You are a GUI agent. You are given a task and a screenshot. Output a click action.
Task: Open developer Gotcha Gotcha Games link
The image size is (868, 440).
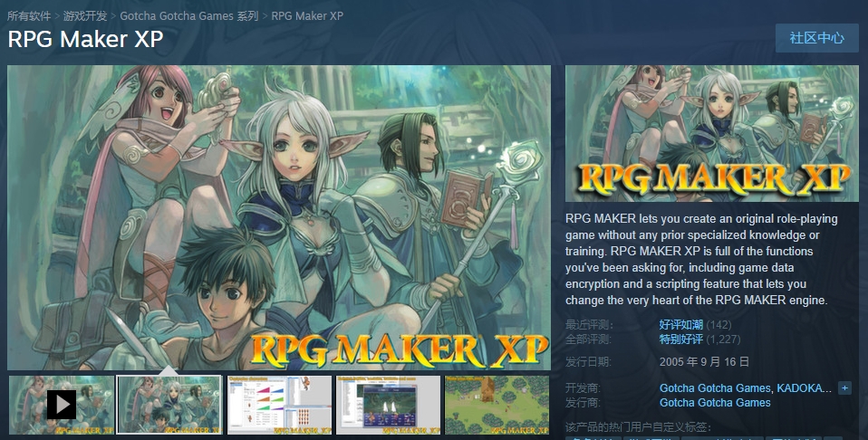pos(715,388)
